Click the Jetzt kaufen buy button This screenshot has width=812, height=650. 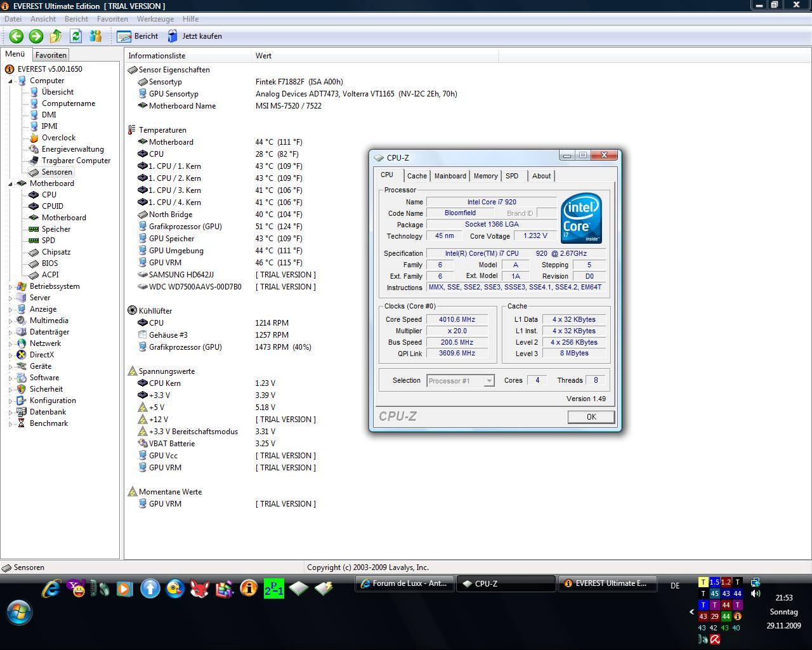pos(194,36)
